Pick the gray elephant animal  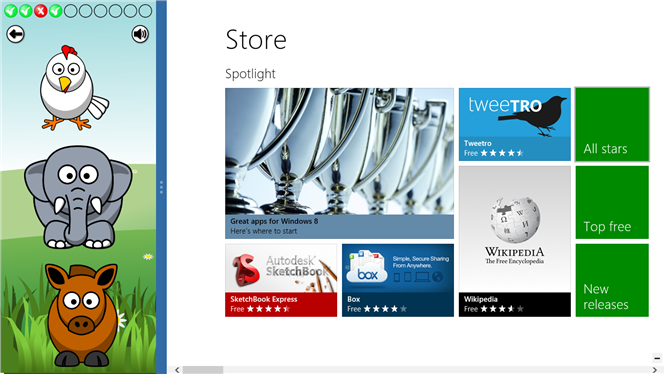pos(78,197)
